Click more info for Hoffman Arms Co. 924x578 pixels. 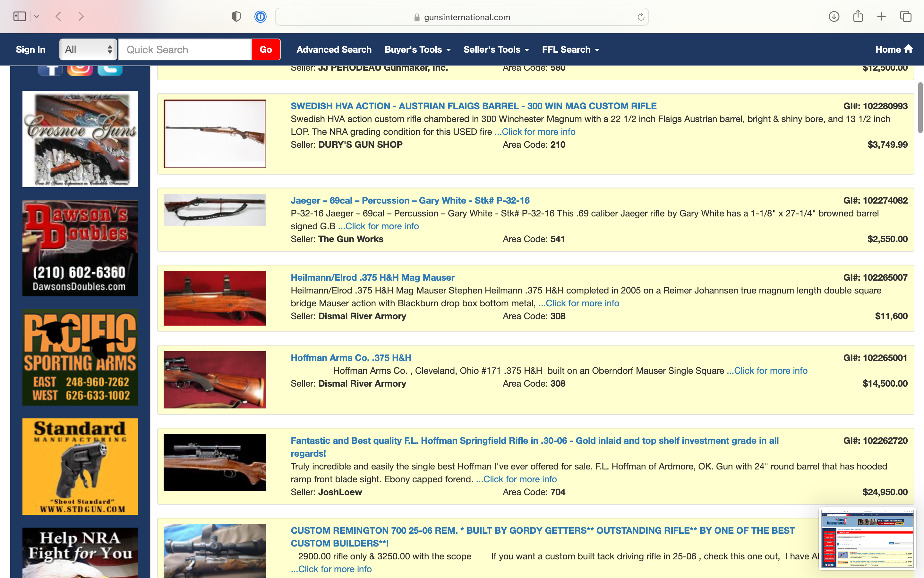point(767,371)
